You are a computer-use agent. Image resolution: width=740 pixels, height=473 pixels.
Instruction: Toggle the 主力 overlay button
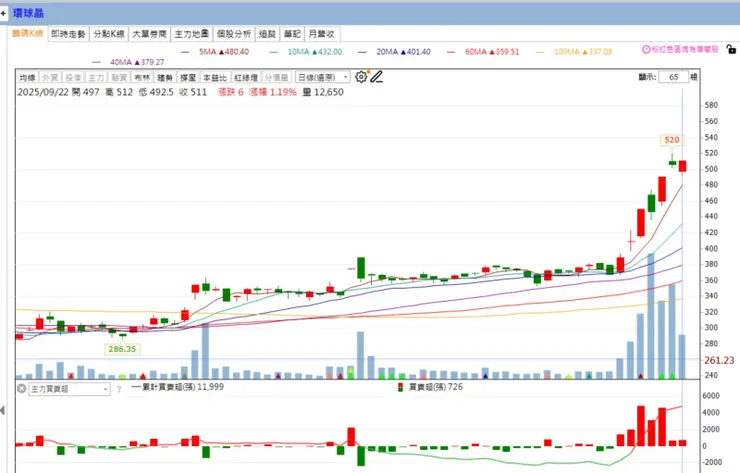point(96,77)
